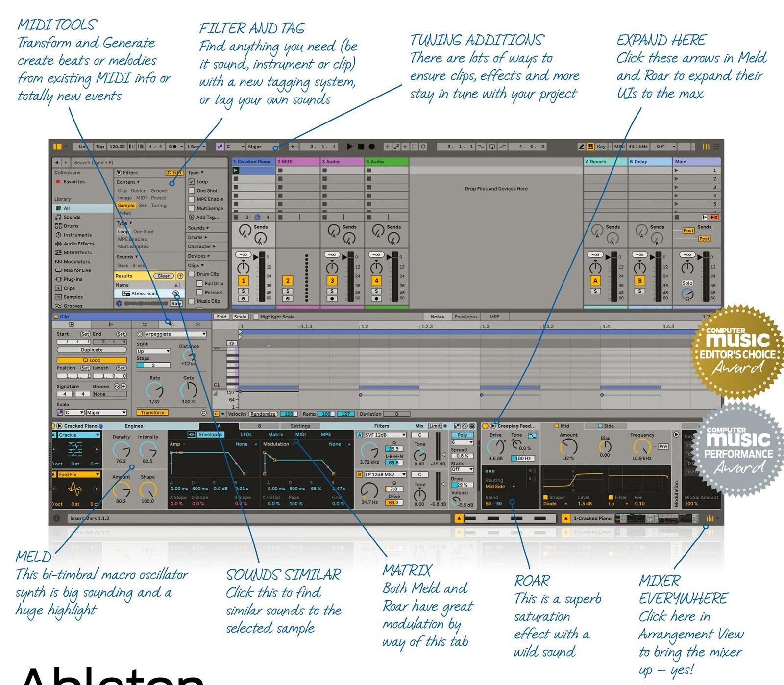Toggle the computer MIDI keyboard icon
784x685 pixels.
point(590,147)
